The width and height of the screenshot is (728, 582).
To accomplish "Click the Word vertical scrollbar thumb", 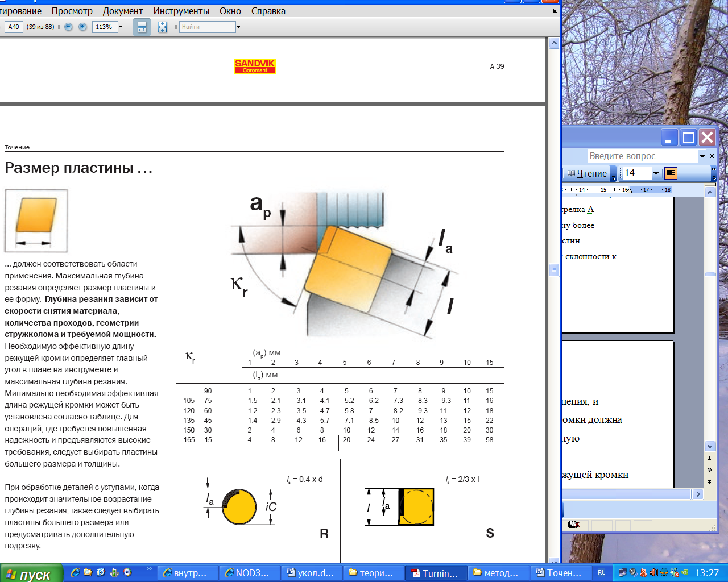I will (x=710, y=275).
